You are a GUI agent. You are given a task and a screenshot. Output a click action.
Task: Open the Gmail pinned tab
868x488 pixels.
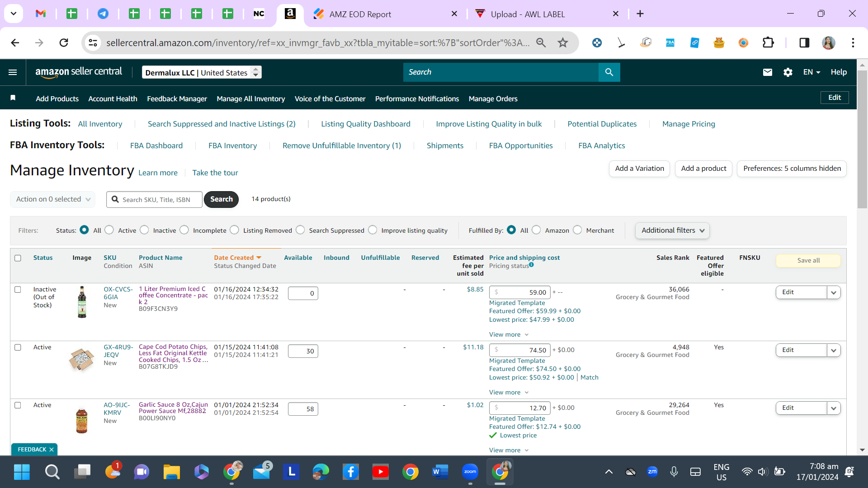(x=41, y=14)
